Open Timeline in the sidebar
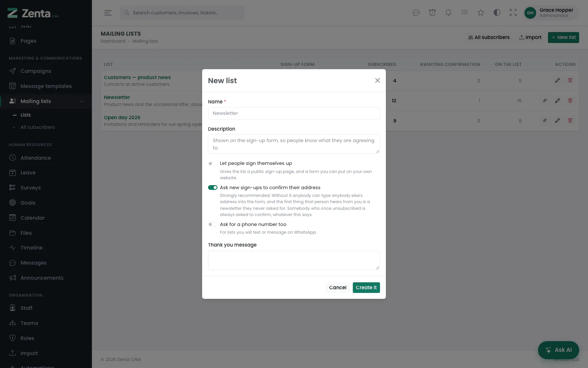Viewport: 588px width, 368px height. coord(46,248)
